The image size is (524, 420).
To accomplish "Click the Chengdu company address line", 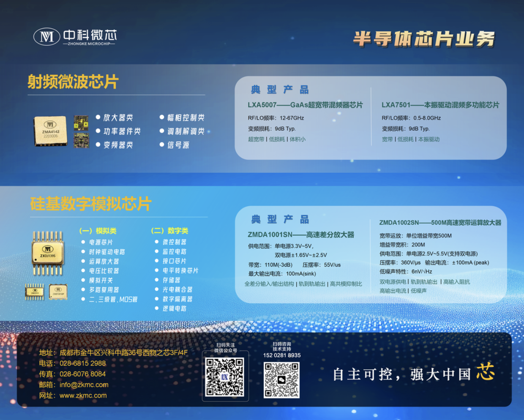I will click(113, 352).
